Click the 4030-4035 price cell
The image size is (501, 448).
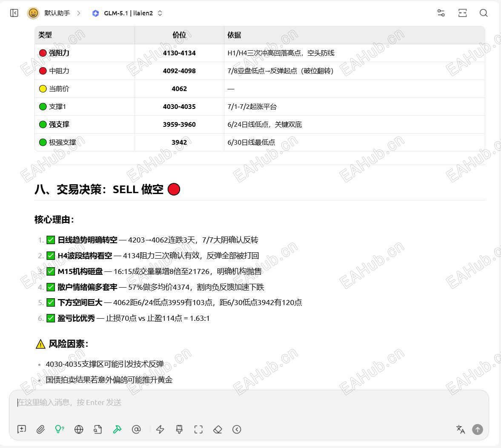click(x=179, y=106)
